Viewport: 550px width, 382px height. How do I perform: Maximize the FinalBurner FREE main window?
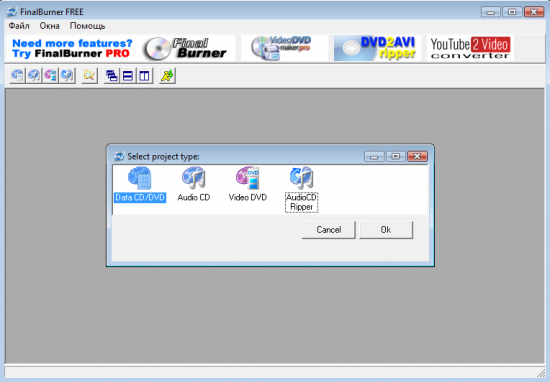(512, 12)
